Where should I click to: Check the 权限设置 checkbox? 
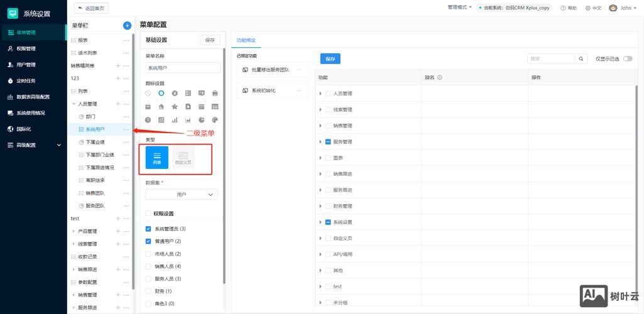click(148, 214)
